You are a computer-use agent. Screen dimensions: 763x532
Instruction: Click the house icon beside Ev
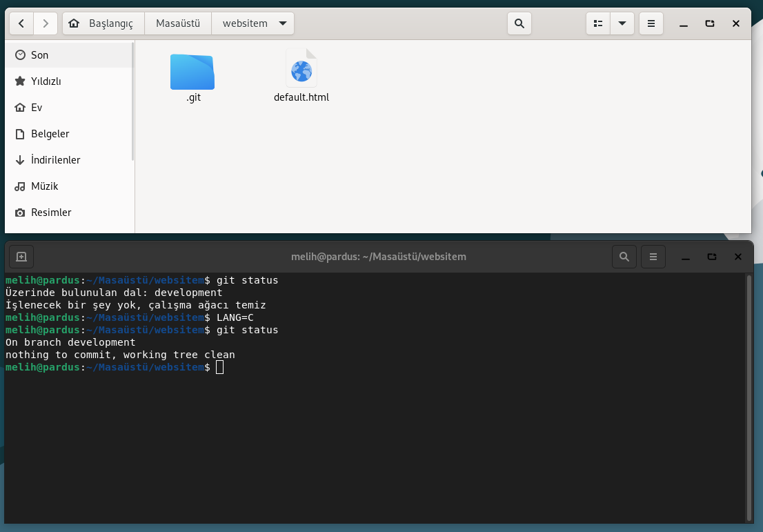point(20,108)
